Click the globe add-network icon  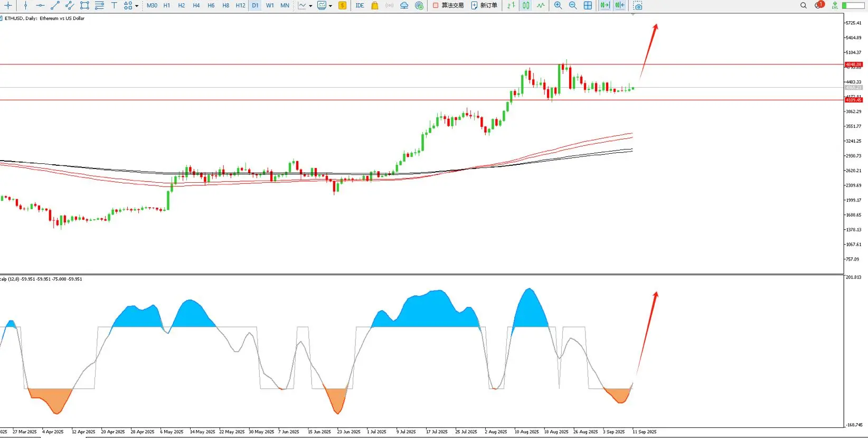(419, 5)
